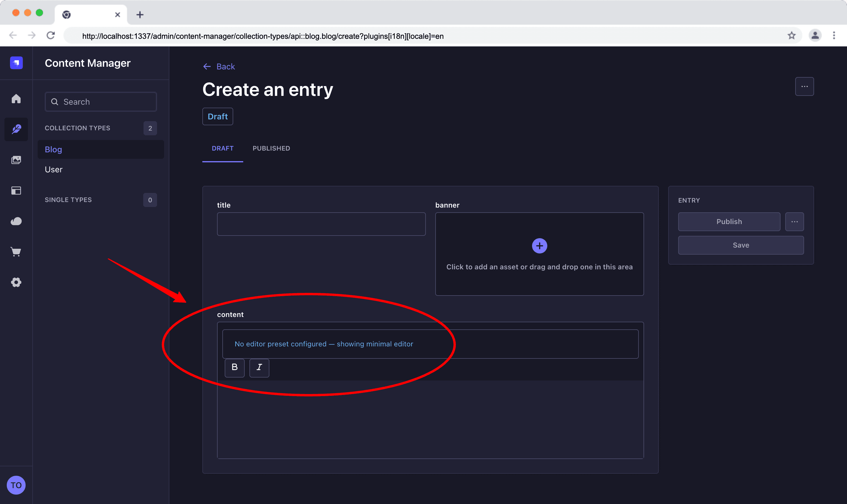Open a new browser tab

click(x=140, y=15)
